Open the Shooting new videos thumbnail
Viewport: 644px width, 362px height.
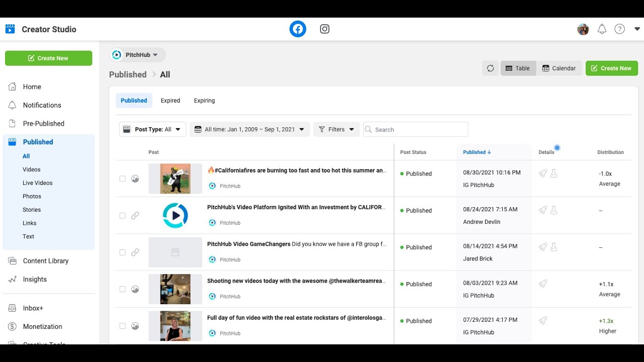click(x=175, y=289)
